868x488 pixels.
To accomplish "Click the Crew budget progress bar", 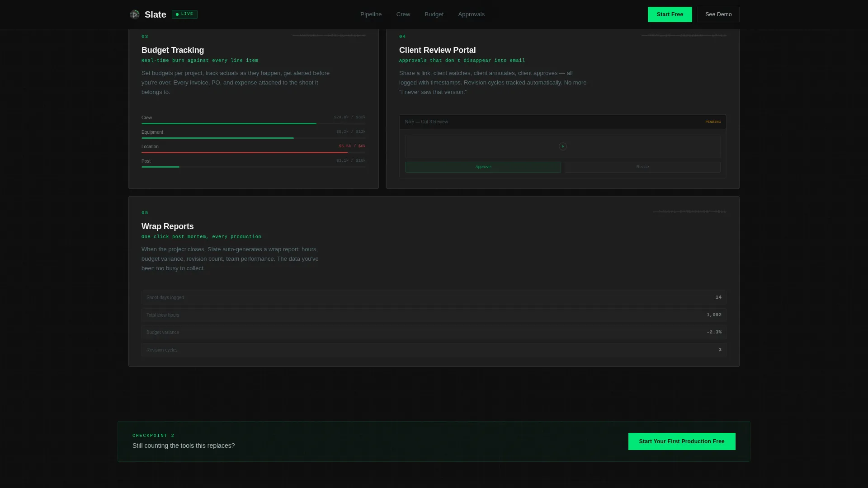I will pos(253,123).
